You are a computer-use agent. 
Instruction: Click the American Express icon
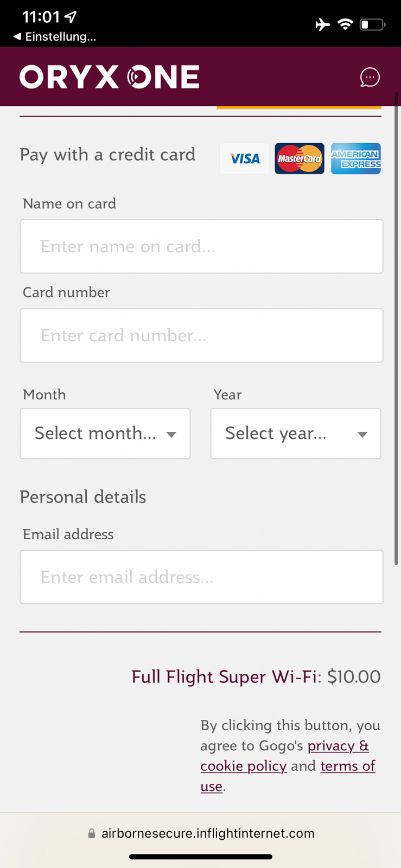click(356, 158)
